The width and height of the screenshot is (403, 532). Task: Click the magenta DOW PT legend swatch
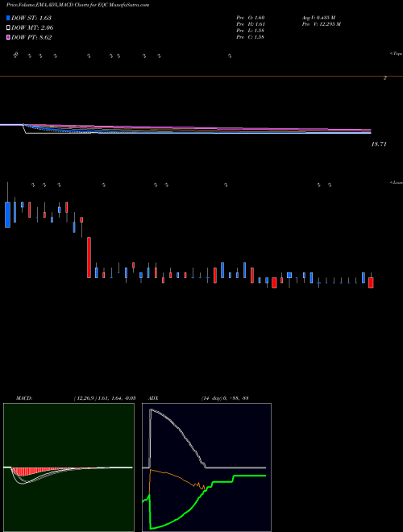[8, 38]
